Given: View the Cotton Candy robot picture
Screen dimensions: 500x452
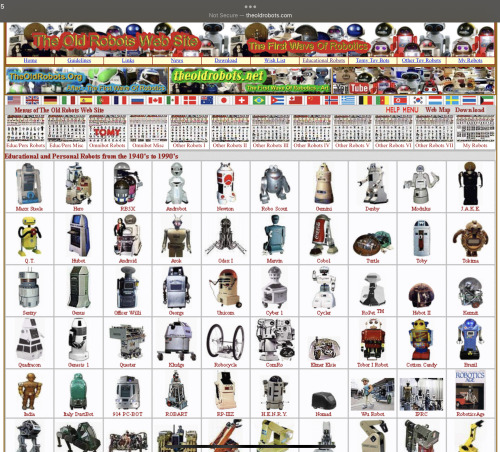Looking at the screenshot, I should [421, 340].
